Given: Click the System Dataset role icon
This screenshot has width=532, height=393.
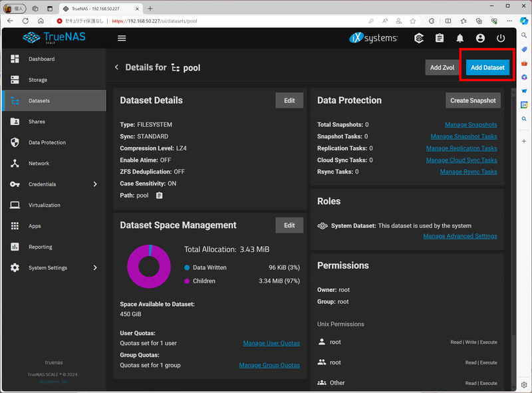Looking at the screenshot, I should pyautogui.click(x=323, y=226).
